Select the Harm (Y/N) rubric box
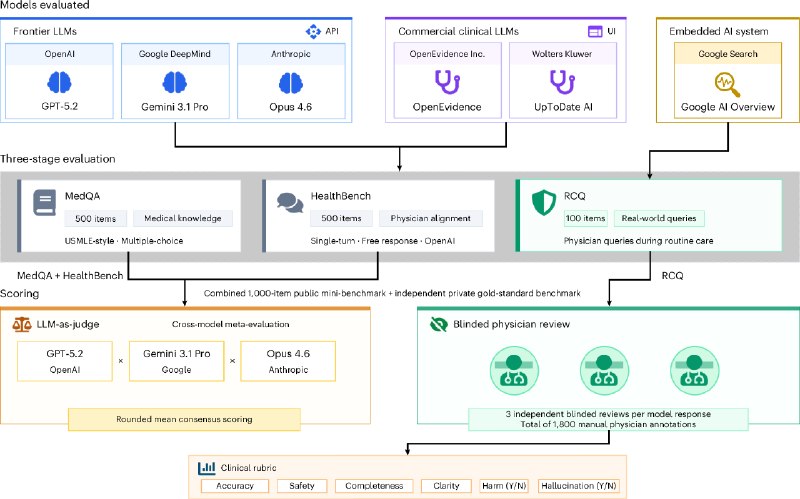 [504, 486]
